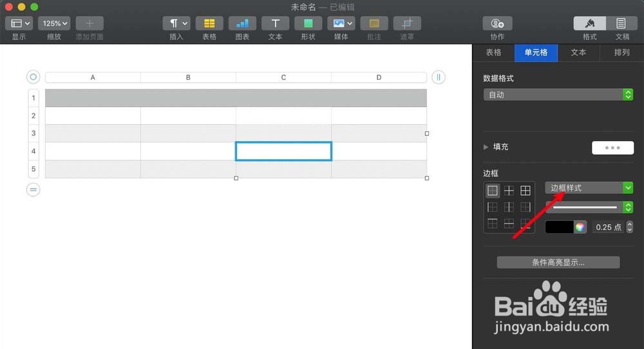Click the 遮罩 mask crop icon
The width and height of the screenshot is (644, 349).
coord(407,23)
